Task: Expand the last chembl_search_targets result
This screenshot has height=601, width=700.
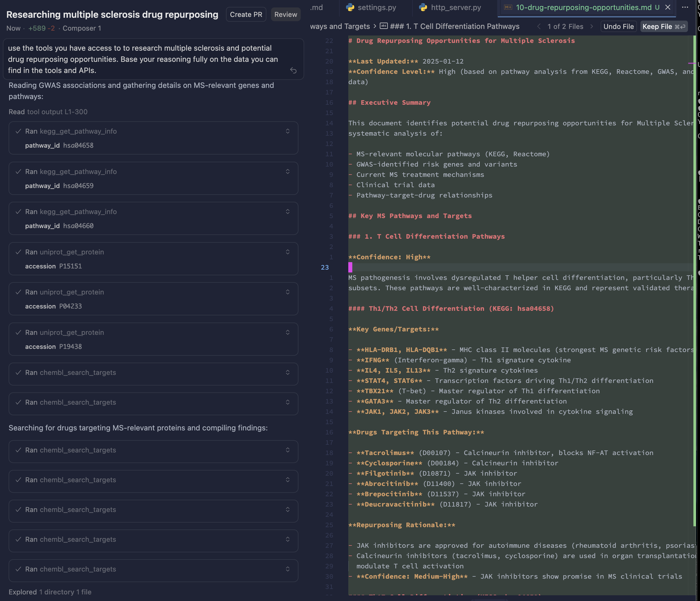Action: 288,569
